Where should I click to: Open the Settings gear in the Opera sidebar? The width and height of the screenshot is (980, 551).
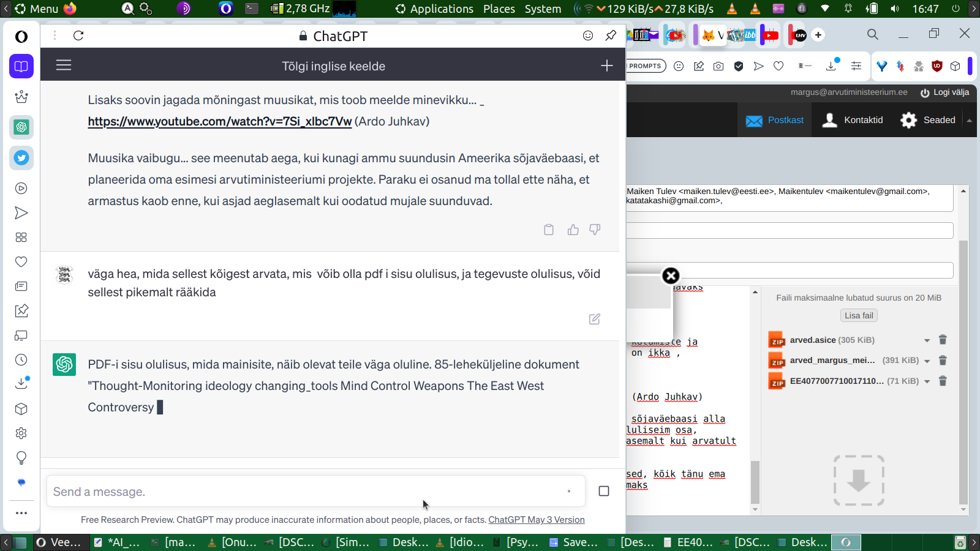(21, 433)
